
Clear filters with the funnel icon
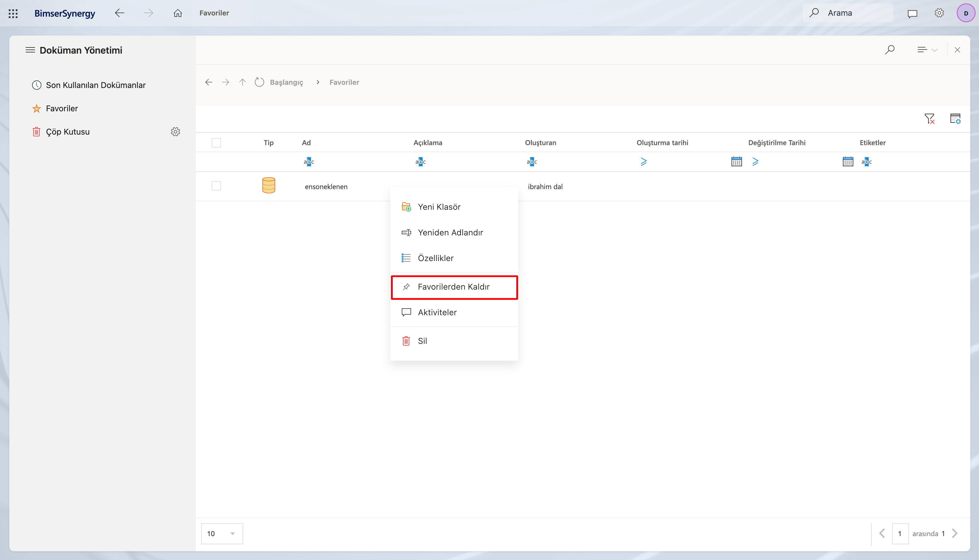930,119
